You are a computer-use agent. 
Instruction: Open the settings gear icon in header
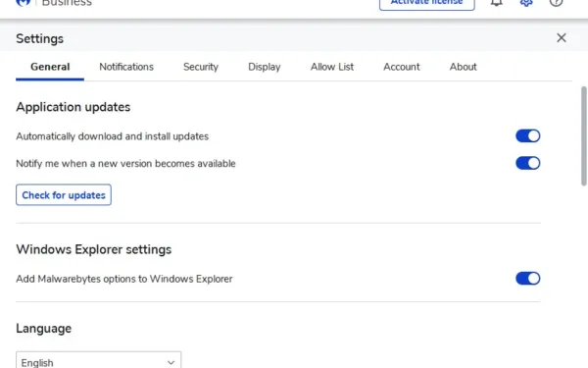click(526, 2)
